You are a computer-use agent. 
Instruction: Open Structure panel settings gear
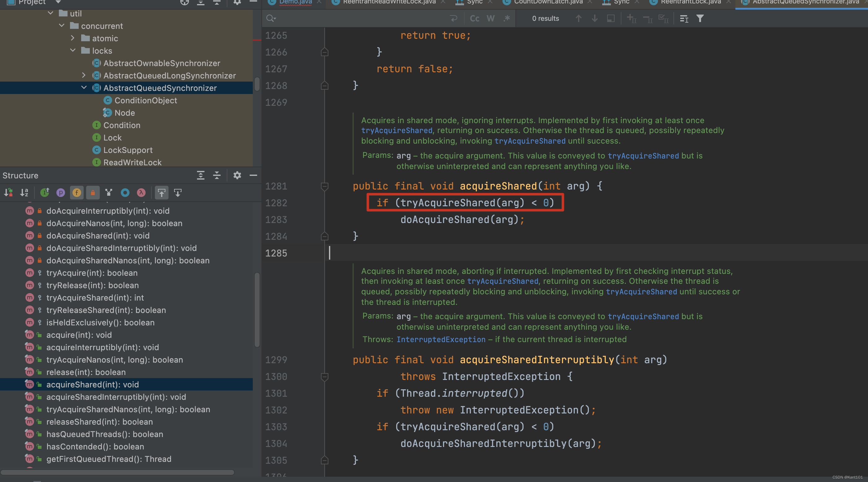click(237, 175)
